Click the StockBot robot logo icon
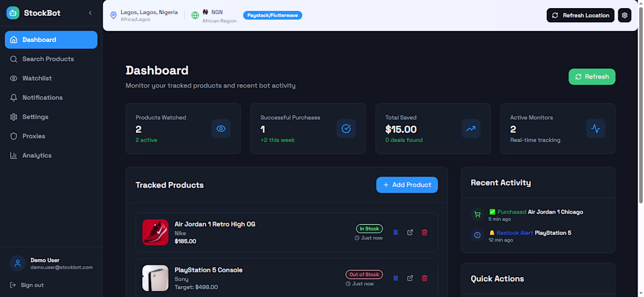Screen dimensions: 644x297 (13, 13)
